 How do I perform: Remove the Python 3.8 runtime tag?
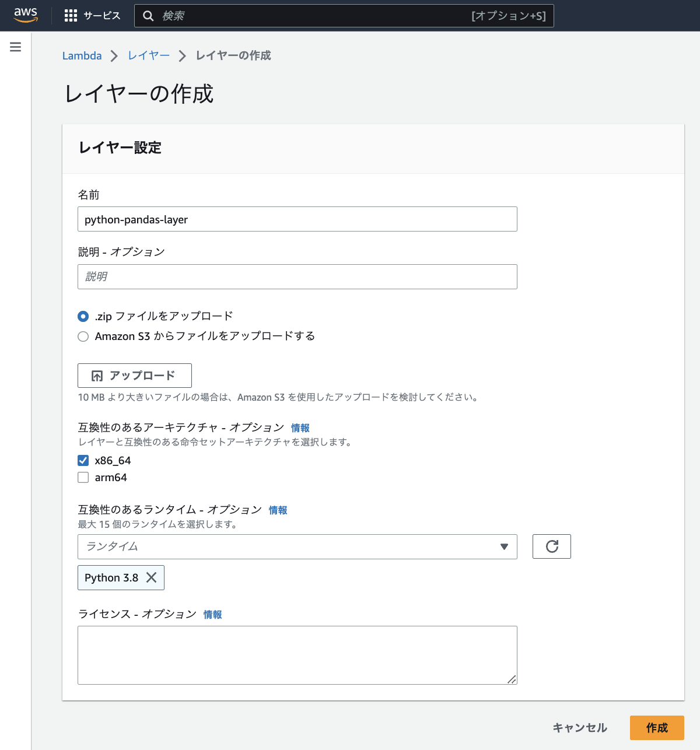[152, 577]
